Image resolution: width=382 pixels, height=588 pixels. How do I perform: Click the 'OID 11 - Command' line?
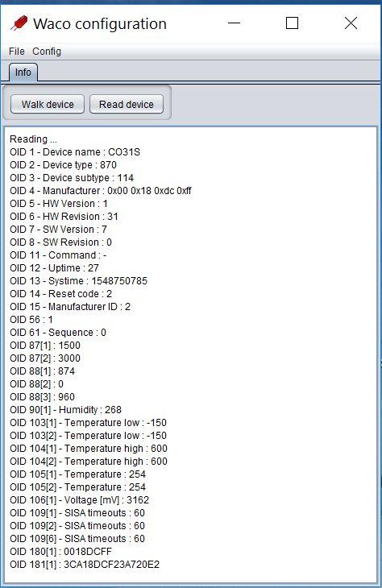58,255
